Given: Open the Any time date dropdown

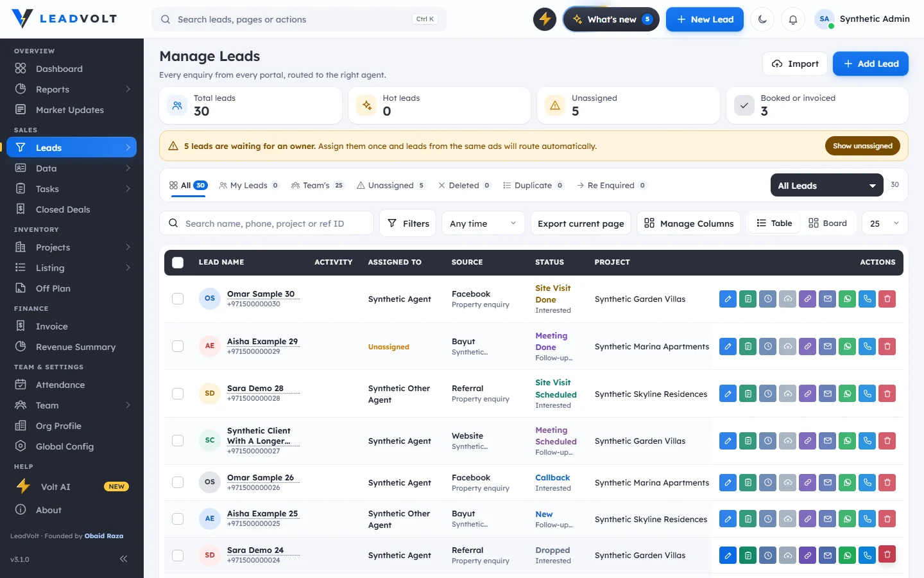Looking at the screenshot, I should pyautogui.click(x=483, y=223).
